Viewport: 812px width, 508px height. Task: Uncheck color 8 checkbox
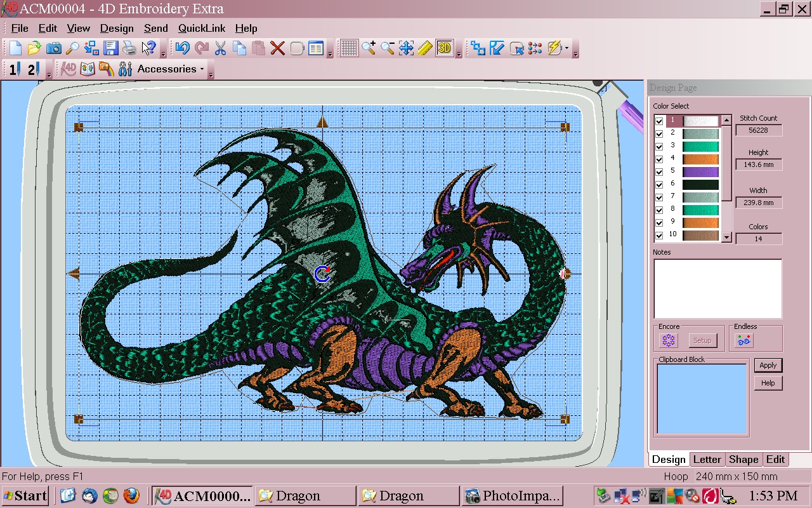point(659,210)
